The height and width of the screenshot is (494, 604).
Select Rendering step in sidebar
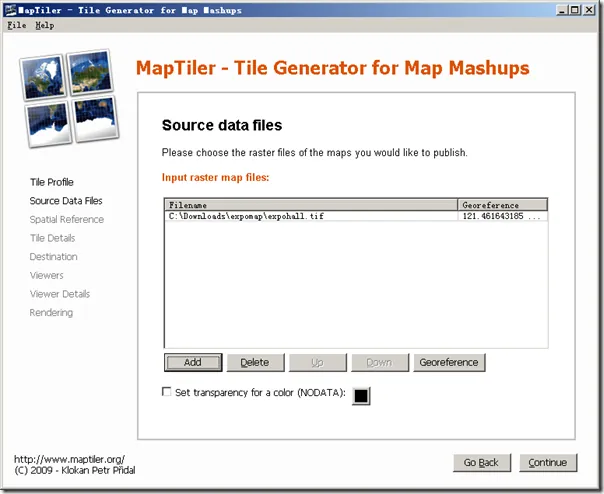point(51,313)
